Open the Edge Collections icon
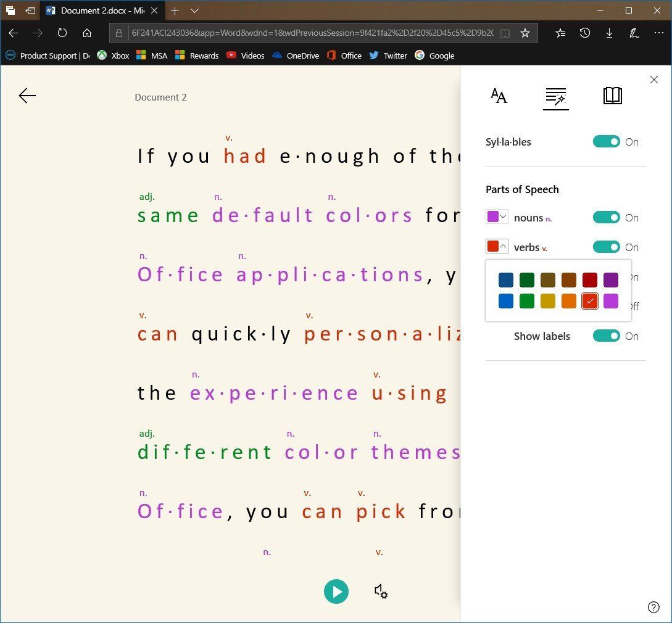Screen dimensions: 672x623 560,33
